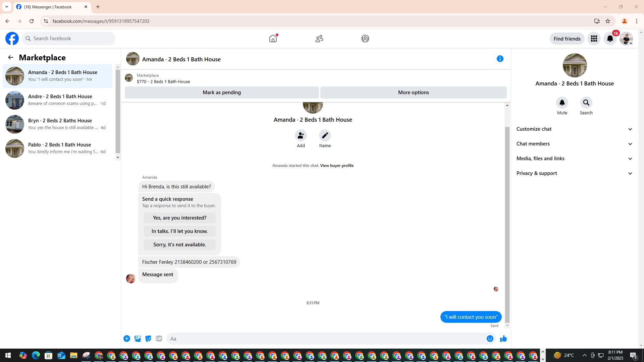Open more actions plus icon

pos(127,339)
